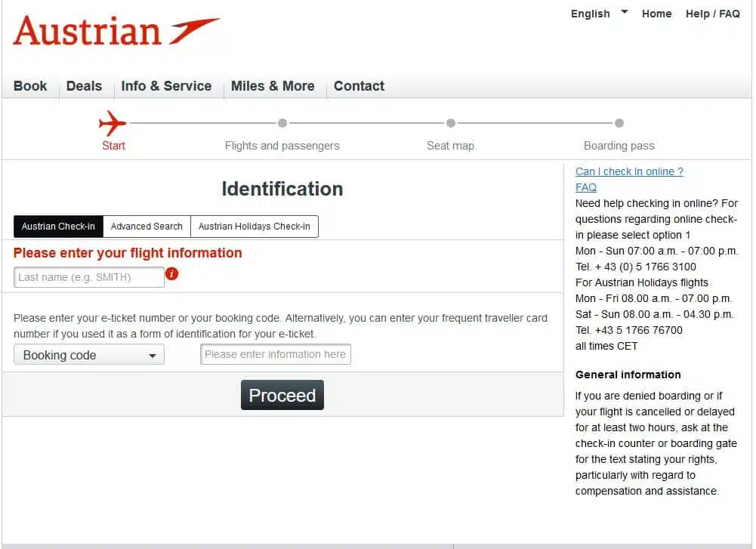Image resolution: width=756 pixels, height=549 pixels.
Task: Select the Austrian Check-in tab
Action: click(x=58, y=226)
